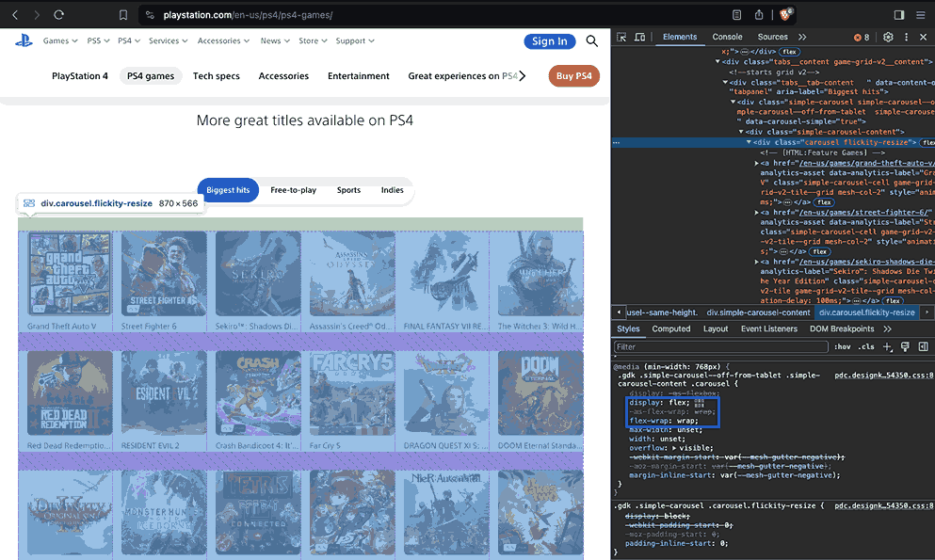Screen dimensions: 935x560
Task: Click the new style rule plus icon
Action: point(887,347)
